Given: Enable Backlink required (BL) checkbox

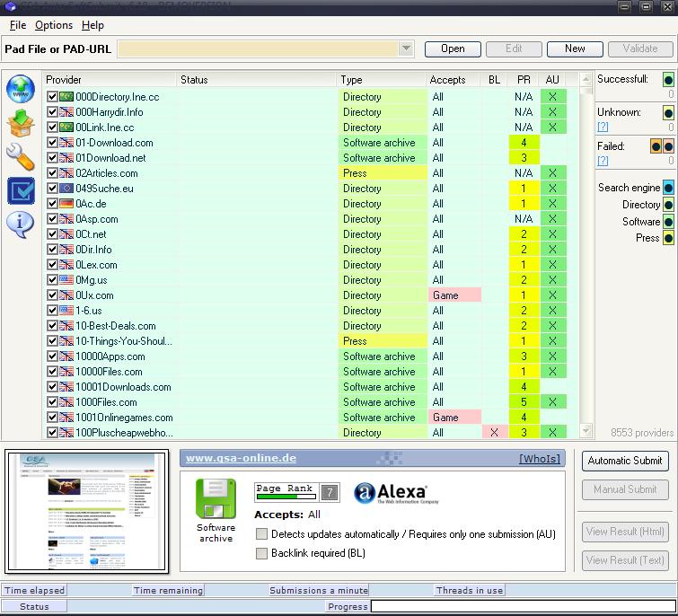Looking at the screenshot, I should (x=261, y=553).
